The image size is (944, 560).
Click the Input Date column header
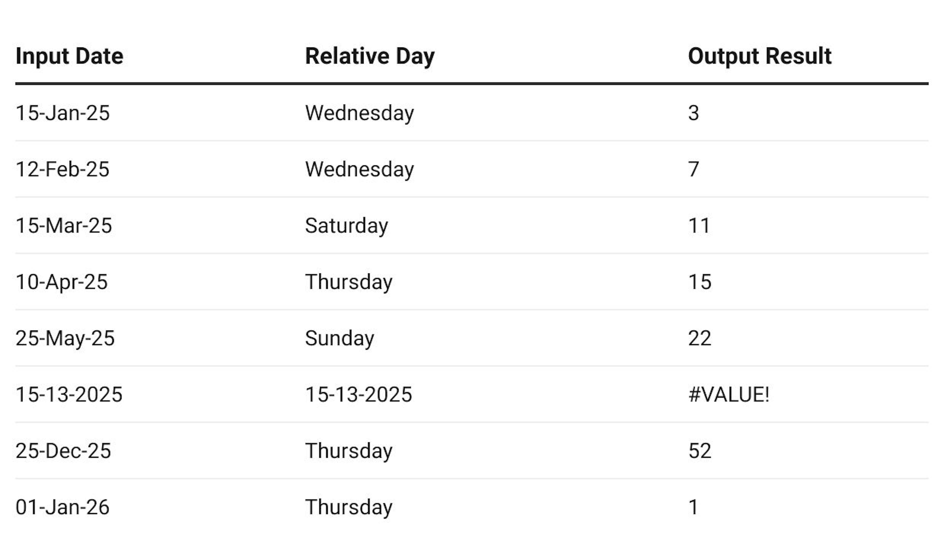coord(70,56)
